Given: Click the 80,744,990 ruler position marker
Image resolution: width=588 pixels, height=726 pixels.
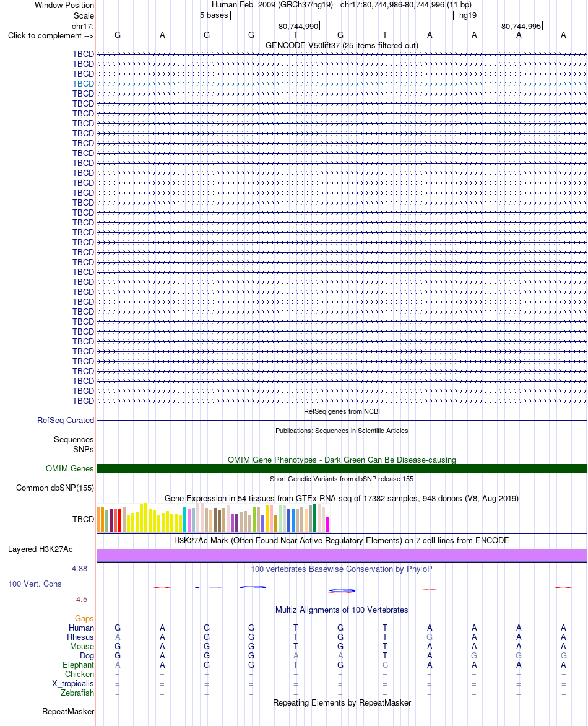Looking at the screenshot, I should [x=298, y=27].
